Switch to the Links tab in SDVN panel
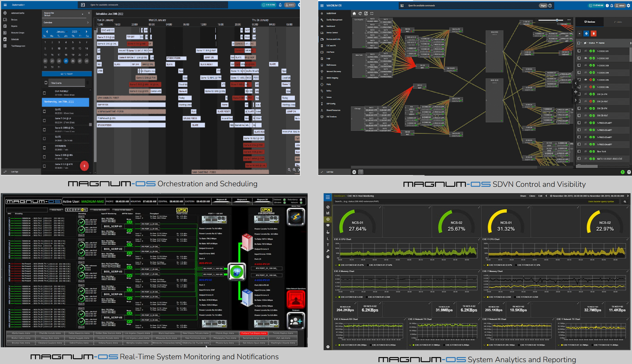This screenshot has height=364, width=632. [x=618, y=22]
